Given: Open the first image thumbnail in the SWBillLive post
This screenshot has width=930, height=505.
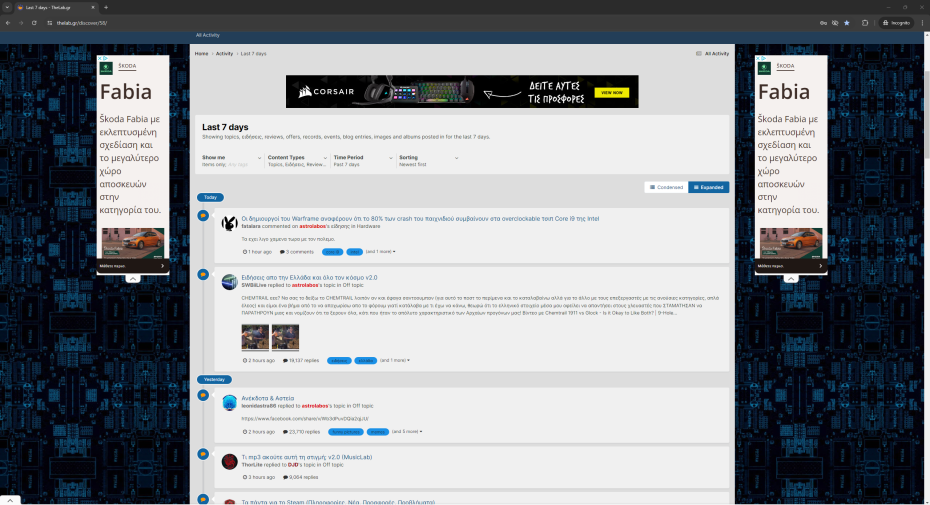Looking at the screenshot, I should [255, 337].
